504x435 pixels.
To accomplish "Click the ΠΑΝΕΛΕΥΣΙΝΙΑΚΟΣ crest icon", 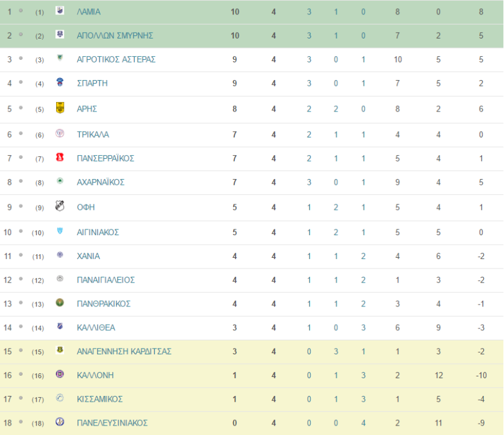I will point(60,422).
